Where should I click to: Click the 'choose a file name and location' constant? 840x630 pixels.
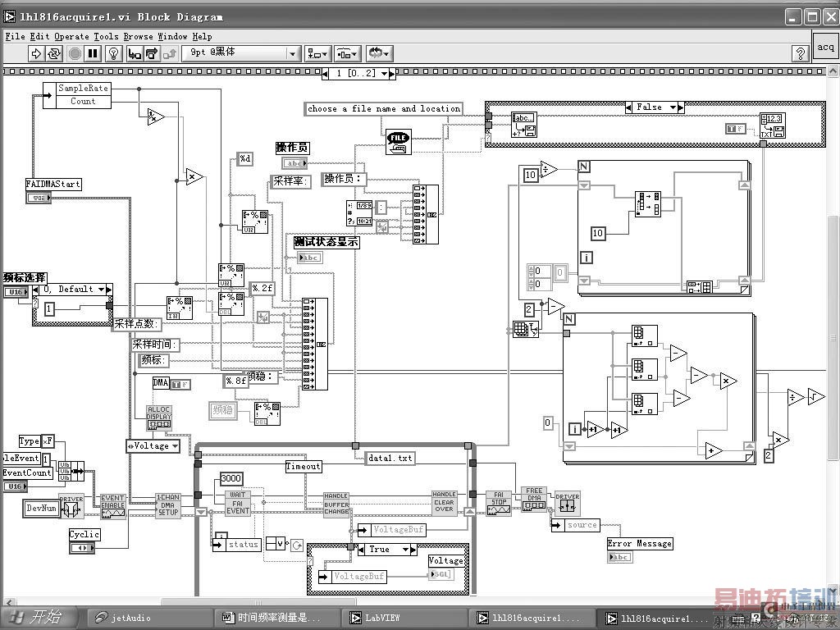click(384, 108)
